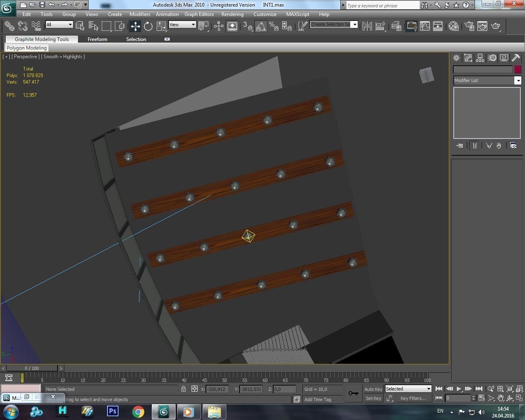Open Rendered Frame Window icon
Viewport: 525px width, 420px height.
click(482, 26)
